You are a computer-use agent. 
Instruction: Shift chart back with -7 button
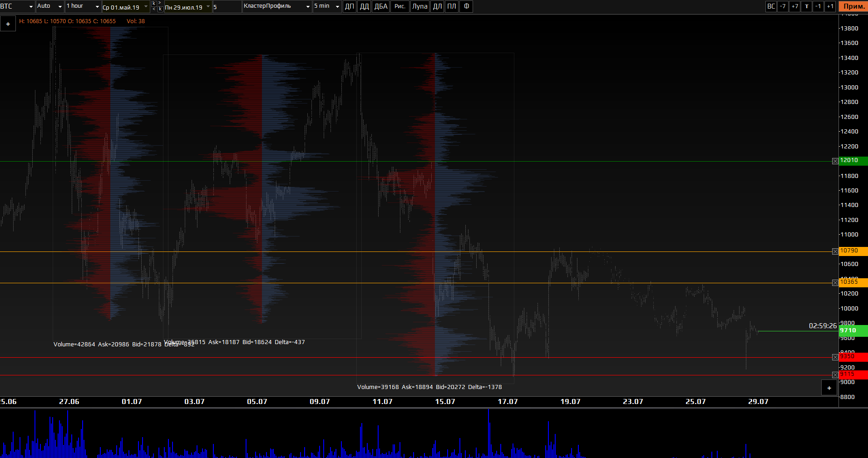(x=783, y=6)
